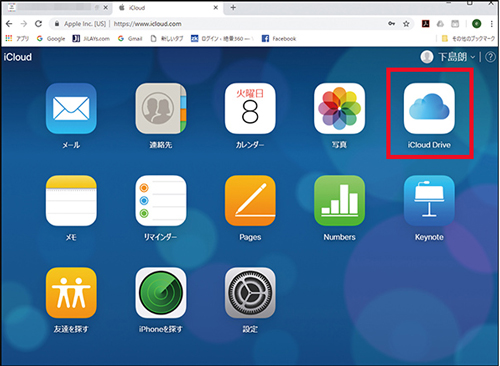Open the 新しいタブ bookmark
Viewport: 500px width, 366px height.
(x=167, y=39)
